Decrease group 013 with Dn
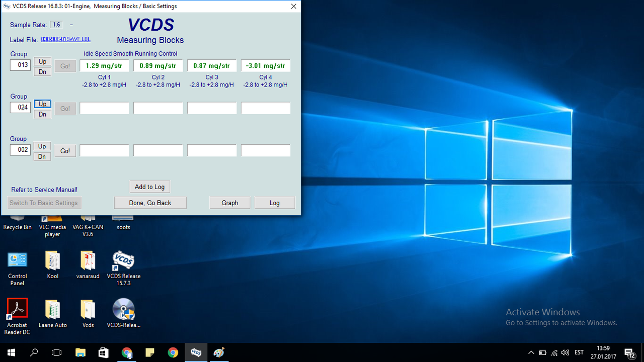 click(43, 72)
